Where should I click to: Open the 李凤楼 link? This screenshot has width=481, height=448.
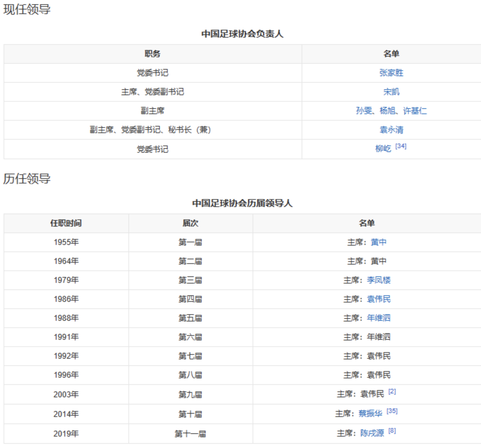coord(378,280)
